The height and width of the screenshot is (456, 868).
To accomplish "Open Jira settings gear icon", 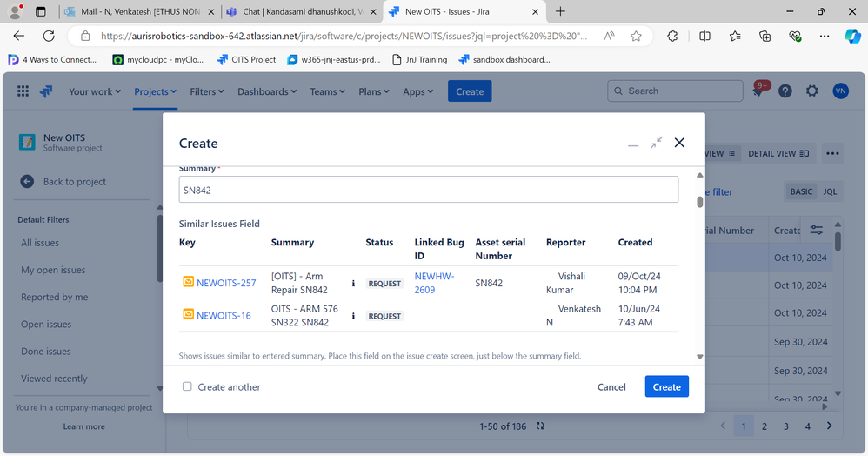I will point(812,91).
